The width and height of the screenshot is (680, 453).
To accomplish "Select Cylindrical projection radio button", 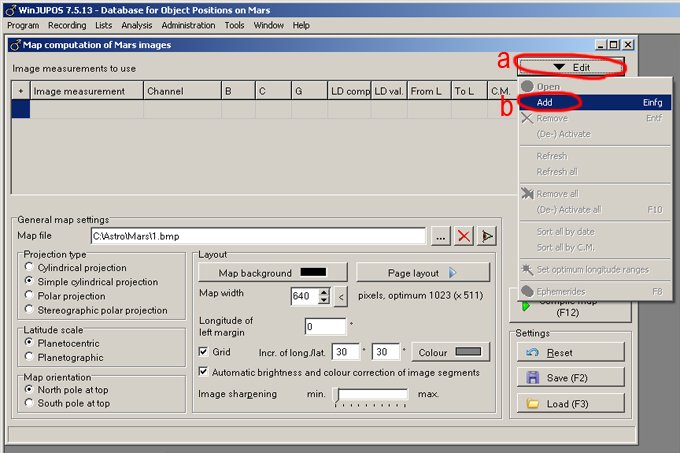I will (28, 268).
